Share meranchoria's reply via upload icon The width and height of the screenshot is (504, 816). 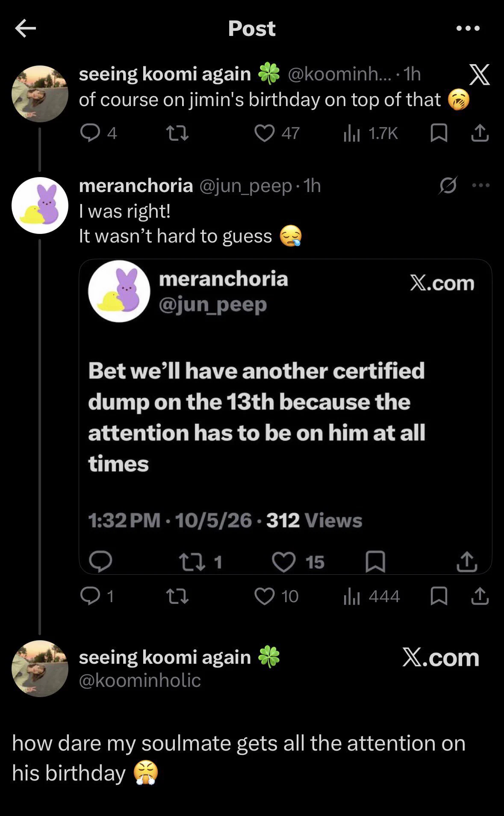tap(480, 596)
